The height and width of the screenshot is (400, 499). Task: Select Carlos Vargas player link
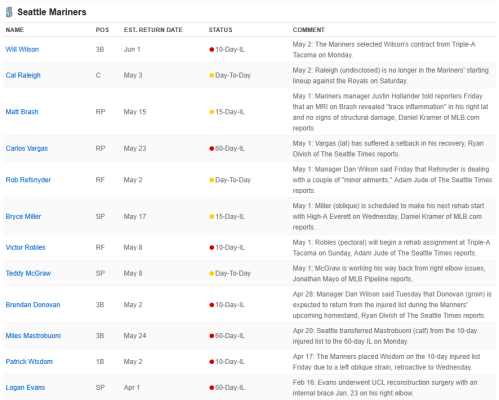click(27, 148)
